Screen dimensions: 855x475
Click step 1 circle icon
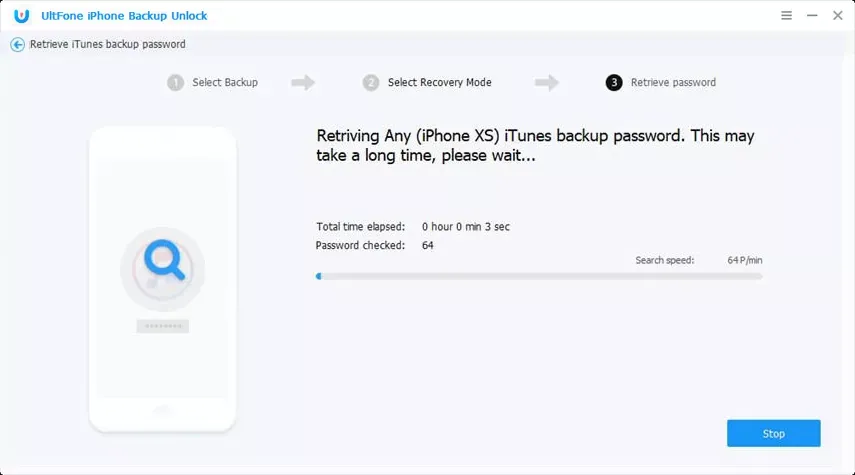(x=175, y=83)
